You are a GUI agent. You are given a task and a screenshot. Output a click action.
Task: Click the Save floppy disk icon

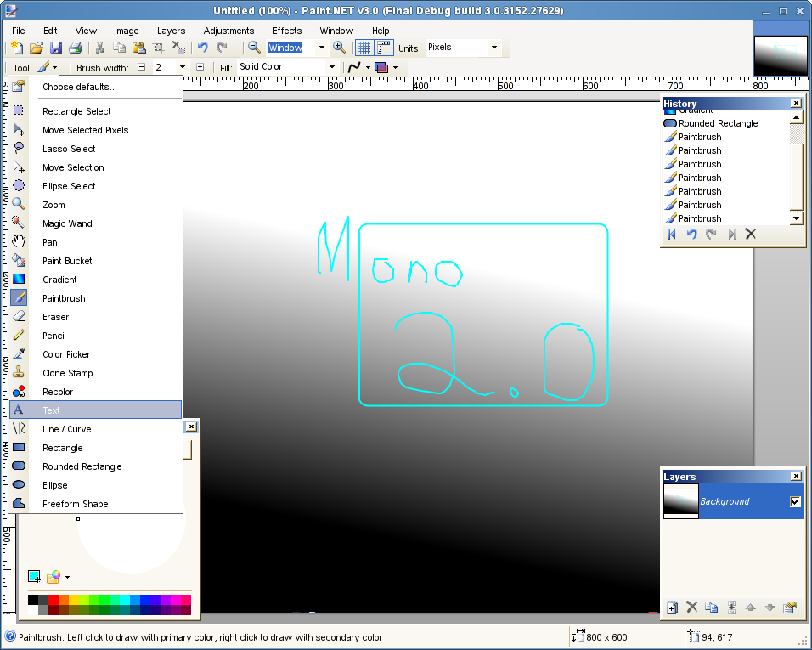click(55, 48)
